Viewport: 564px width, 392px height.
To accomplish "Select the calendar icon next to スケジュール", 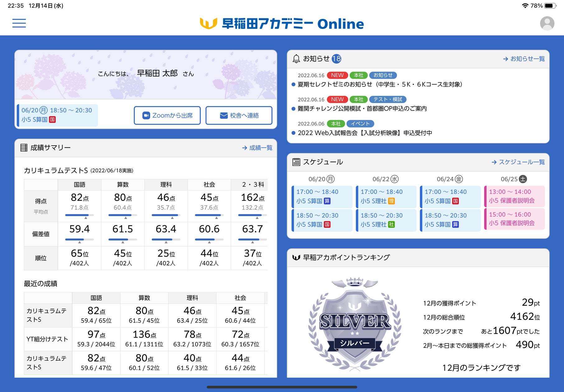I will [296, 162].
